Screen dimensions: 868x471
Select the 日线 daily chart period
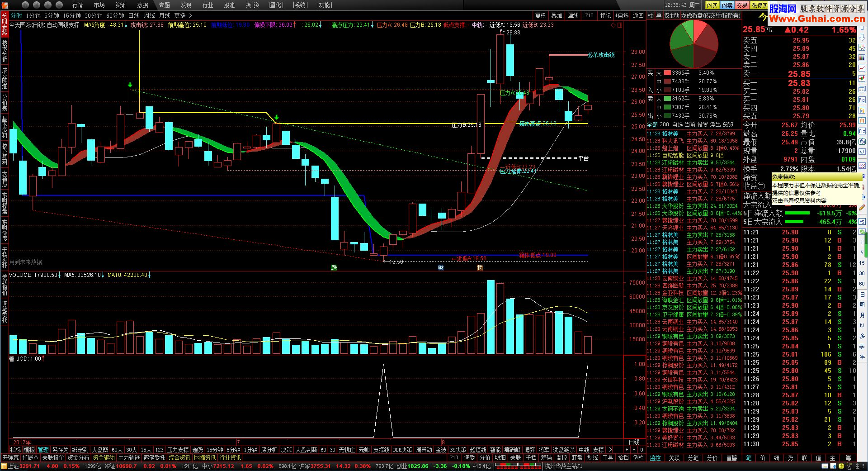point(134,15)
